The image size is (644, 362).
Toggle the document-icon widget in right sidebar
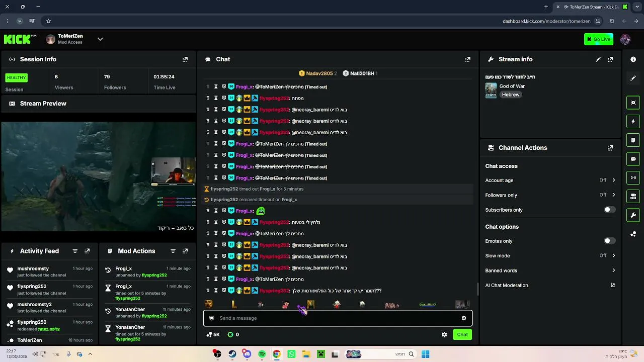633,140
